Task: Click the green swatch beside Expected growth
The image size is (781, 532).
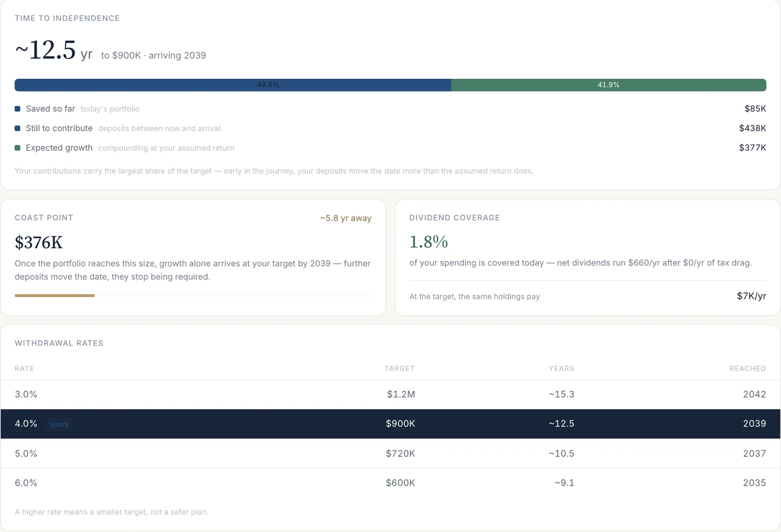Action: pyautogui.click(x=17, y=148)
